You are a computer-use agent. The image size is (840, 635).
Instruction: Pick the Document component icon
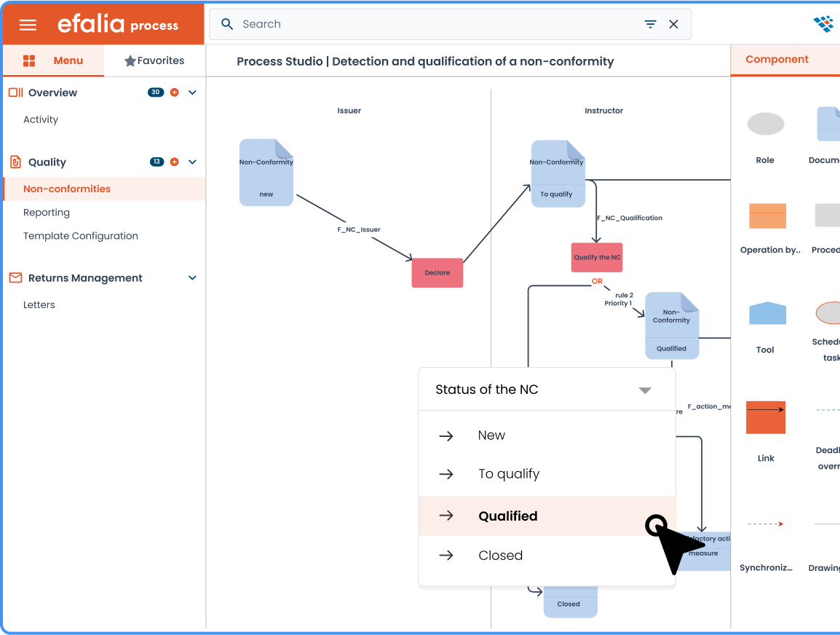point(828,124)
